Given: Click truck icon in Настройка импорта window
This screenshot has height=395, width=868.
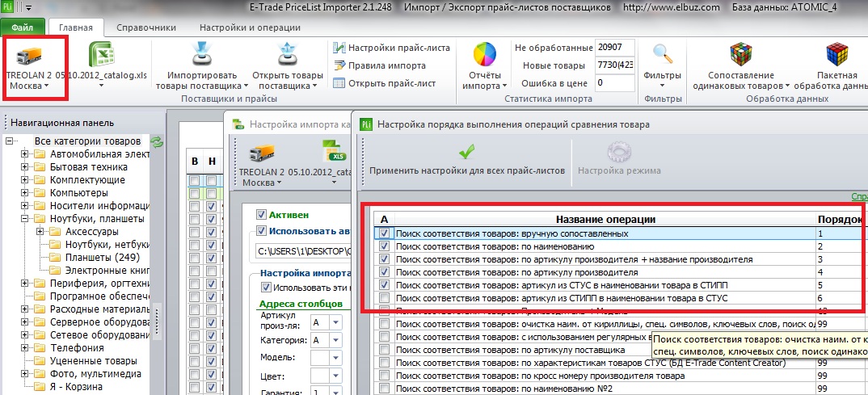Looking at the screenshot, I should pos(262,153).
